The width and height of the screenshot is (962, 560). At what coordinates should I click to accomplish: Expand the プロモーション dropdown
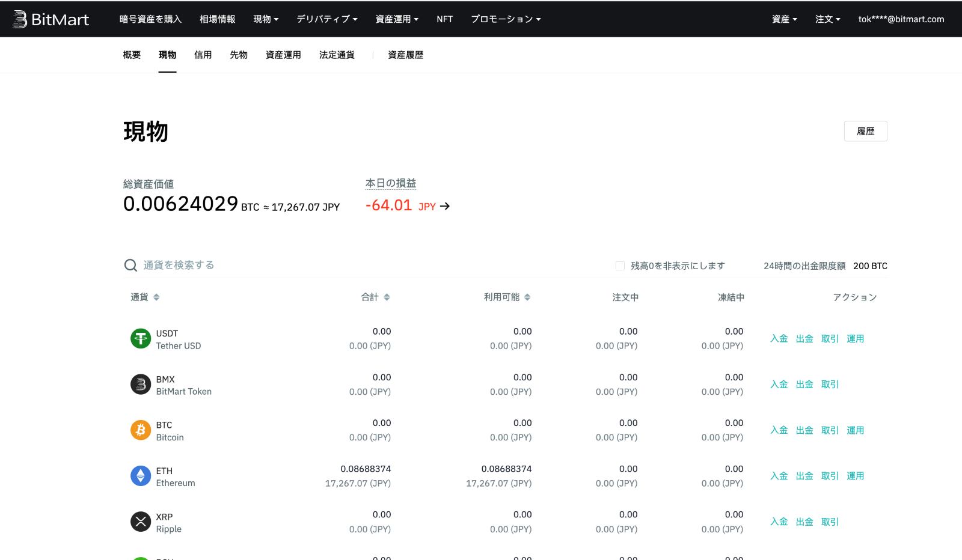point(506,19)
